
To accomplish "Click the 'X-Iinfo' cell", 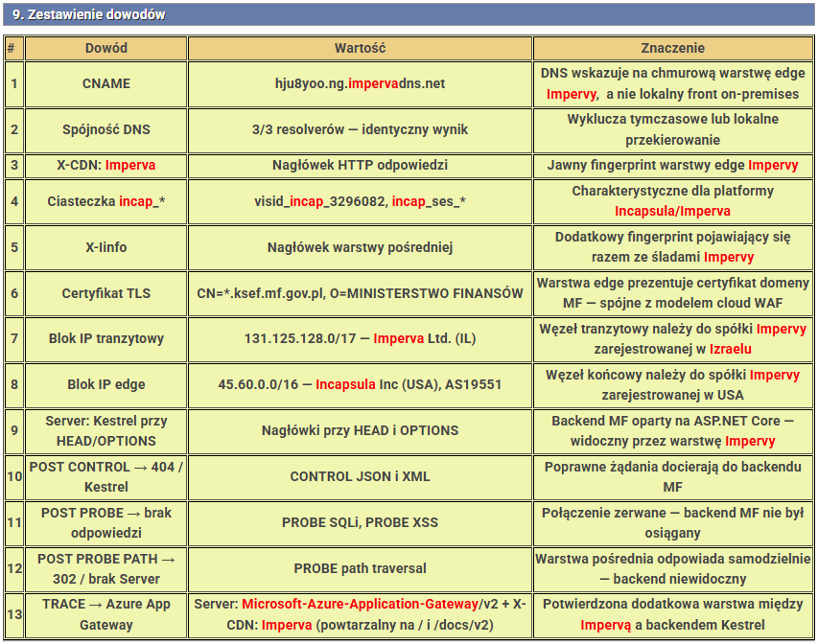I will 105,247.
